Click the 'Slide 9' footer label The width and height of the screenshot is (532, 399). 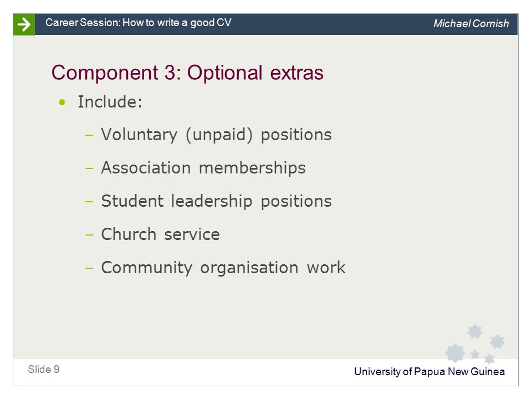click(44, 369)
